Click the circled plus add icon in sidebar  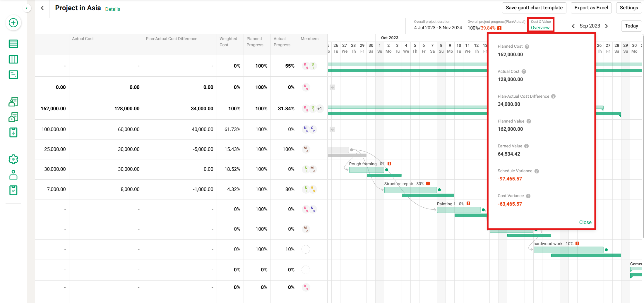tap(13, 23)
